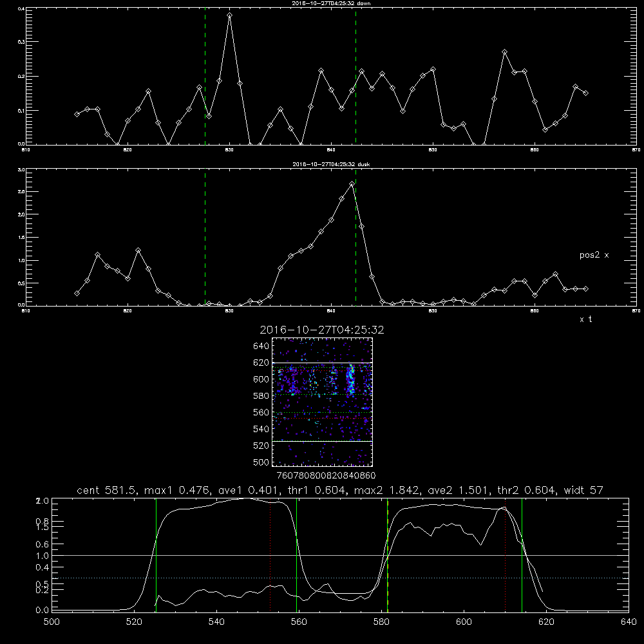
Task: Click 'cent 581.5' in the statistics line
Action: click(x=107, y=490)
